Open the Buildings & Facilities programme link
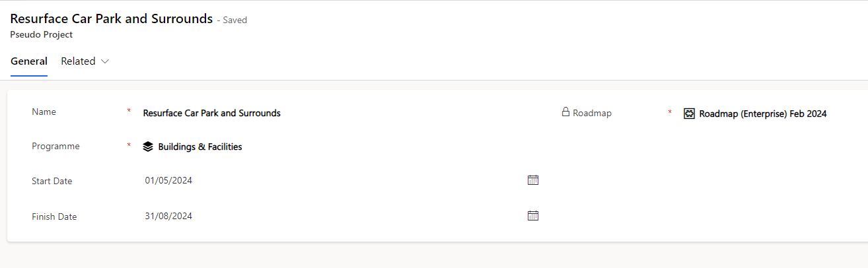868x268 pixels. (x=200, y=147)
